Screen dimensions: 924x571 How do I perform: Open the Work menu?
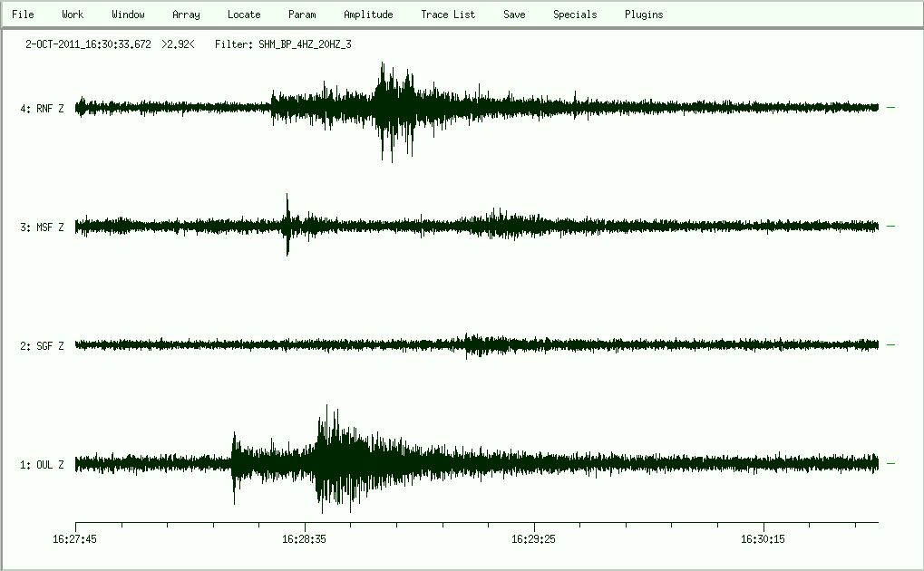click(x=73, y=15)
